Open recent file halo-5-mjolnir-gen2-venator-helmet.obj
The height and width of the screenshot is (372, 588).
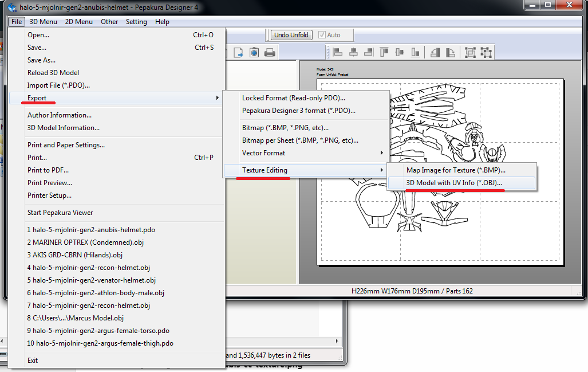tap(117, 280)
